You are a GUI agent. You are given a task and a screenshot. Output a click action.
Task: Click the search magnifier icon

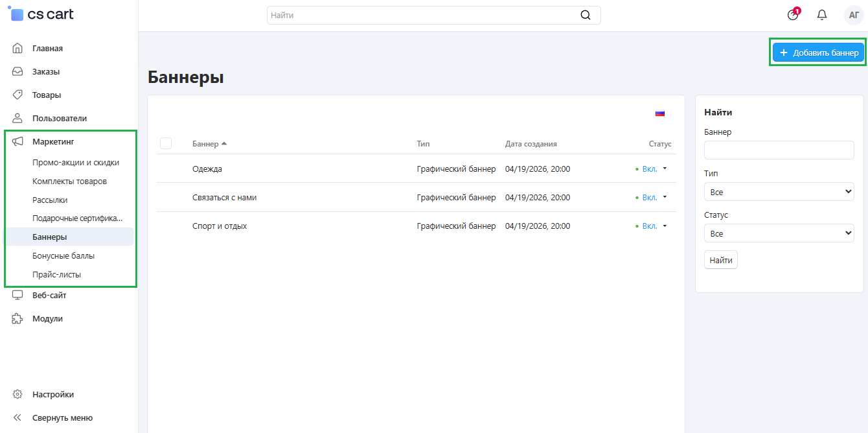coord(586,16)
